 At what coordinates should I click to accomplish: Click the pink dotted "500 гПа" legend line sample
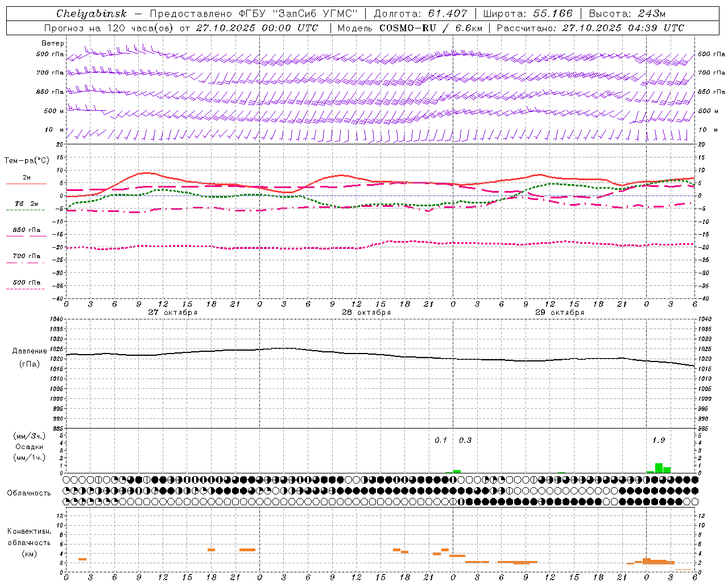[x=26, y=289]
